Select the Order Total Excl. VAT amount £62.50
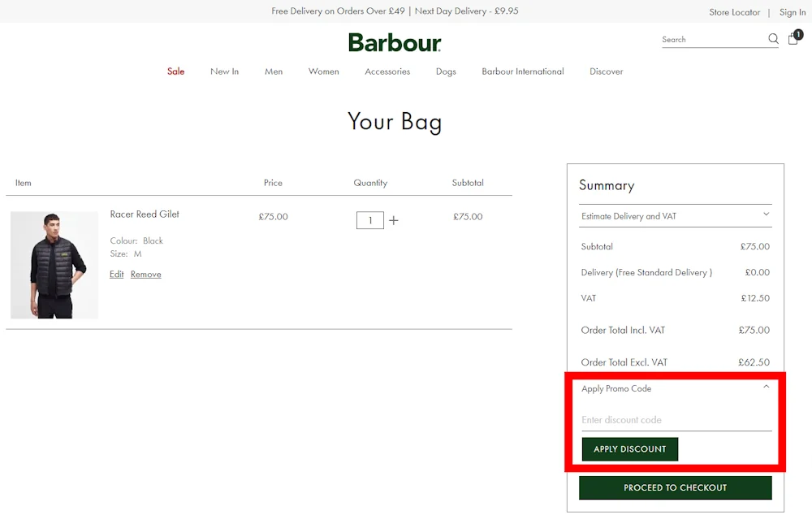The height and width of the screenshot is (524, 812). pyautogui.click(x=754, y=362)
